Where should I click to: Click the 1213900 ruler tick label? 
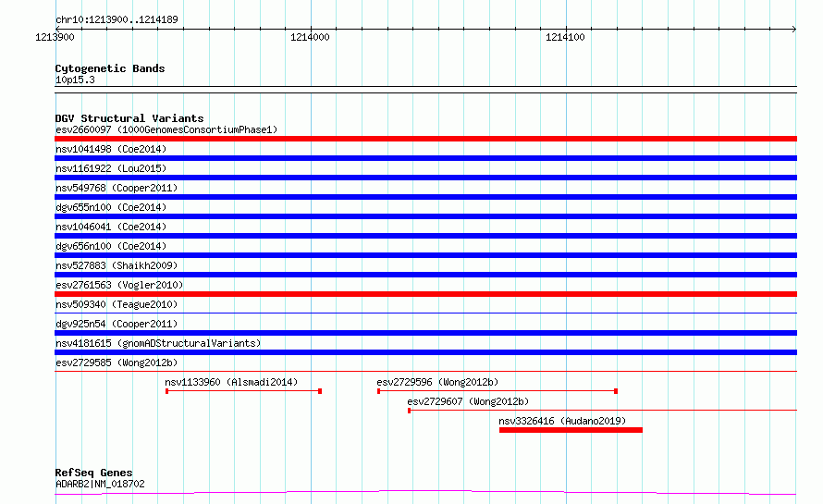tap(55, 37)
